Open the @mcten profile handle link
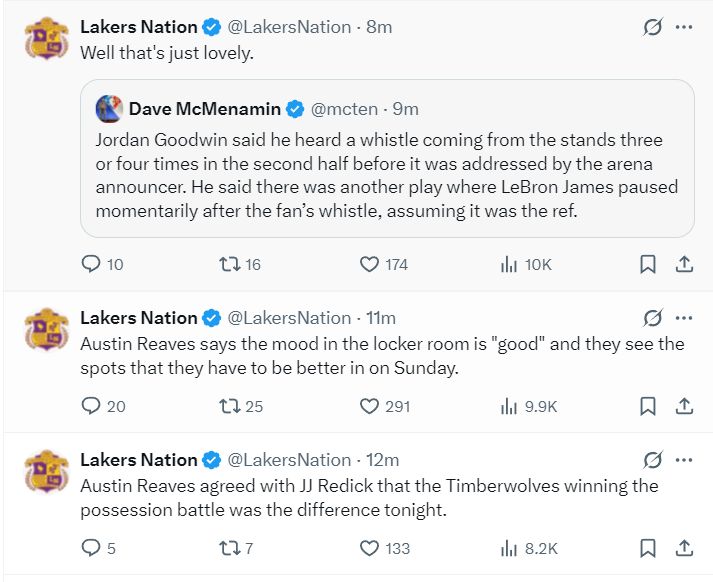Viewport: 713px width, 582px height. tap(344, 108)
